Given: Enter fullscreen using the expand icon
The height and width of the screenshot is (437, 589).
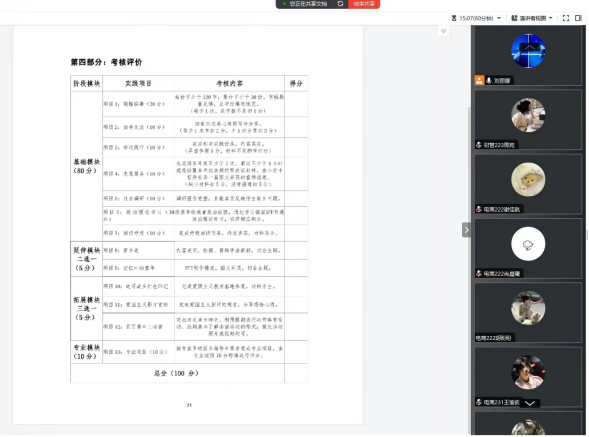Looking at the screenshot, I should (566, 18).
